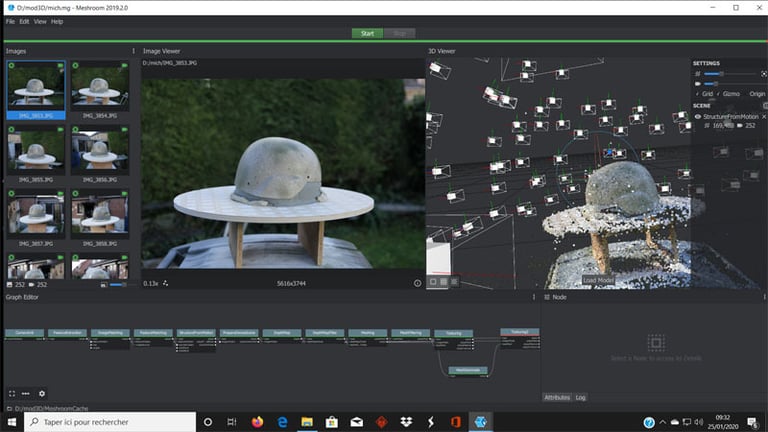The height and width of the screenshot is (432, 768).
Task: Open the View menu
Action: click(x=40, y=21)
